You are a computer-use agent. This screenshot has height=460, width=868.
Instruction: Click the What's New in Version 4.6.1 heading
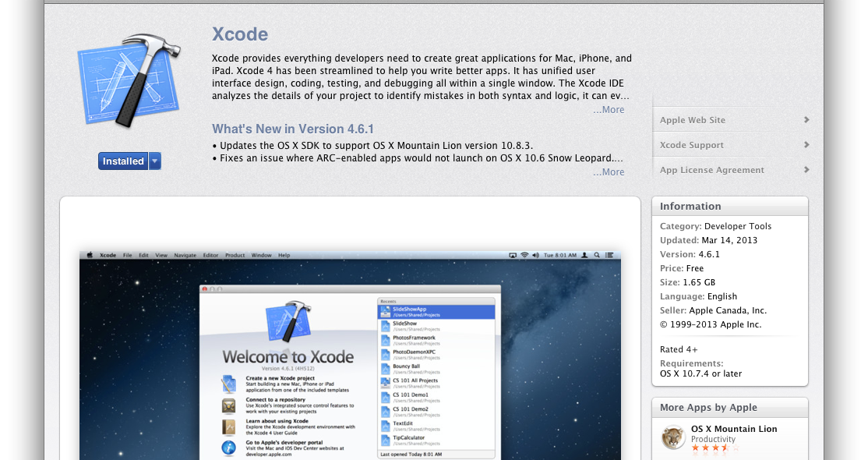click(x=293, y=129)
